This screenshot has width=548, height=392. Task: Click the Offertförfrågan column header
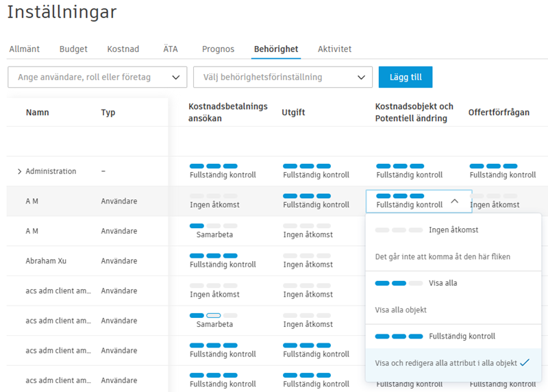pyautogui.click(x=499, y=112)
